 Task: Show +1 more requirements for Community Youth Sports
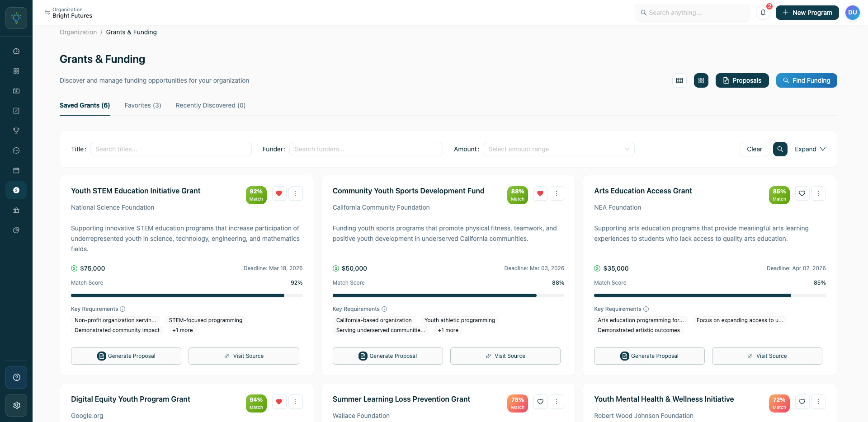pos(448,330)
